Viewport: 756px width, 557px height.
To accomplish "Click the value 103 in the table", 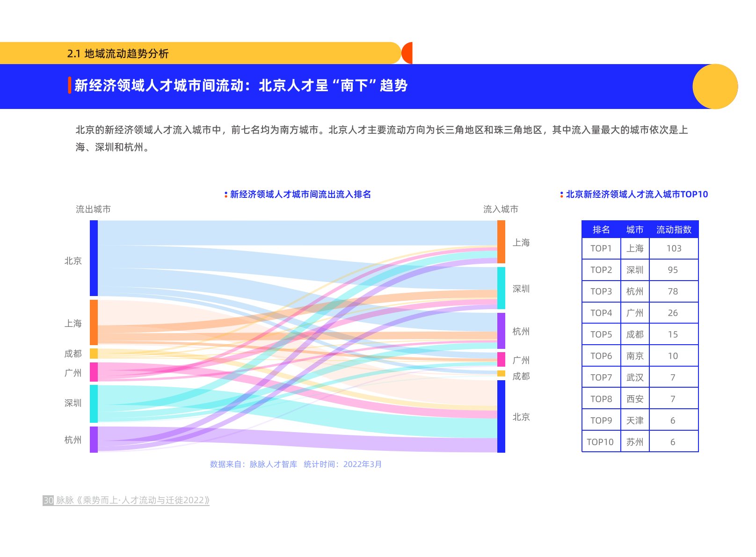I will pos(674,248).
